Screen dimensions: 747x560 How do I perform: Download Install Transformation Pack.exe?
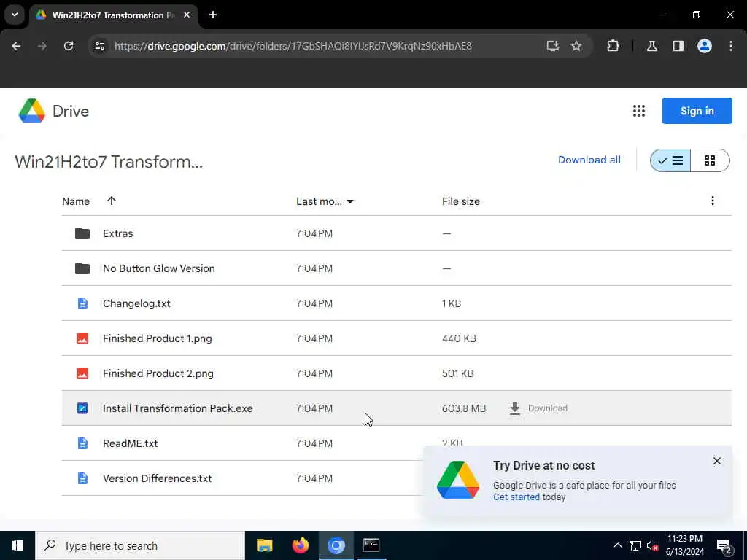pyautogui.click(x=538, y=408)
